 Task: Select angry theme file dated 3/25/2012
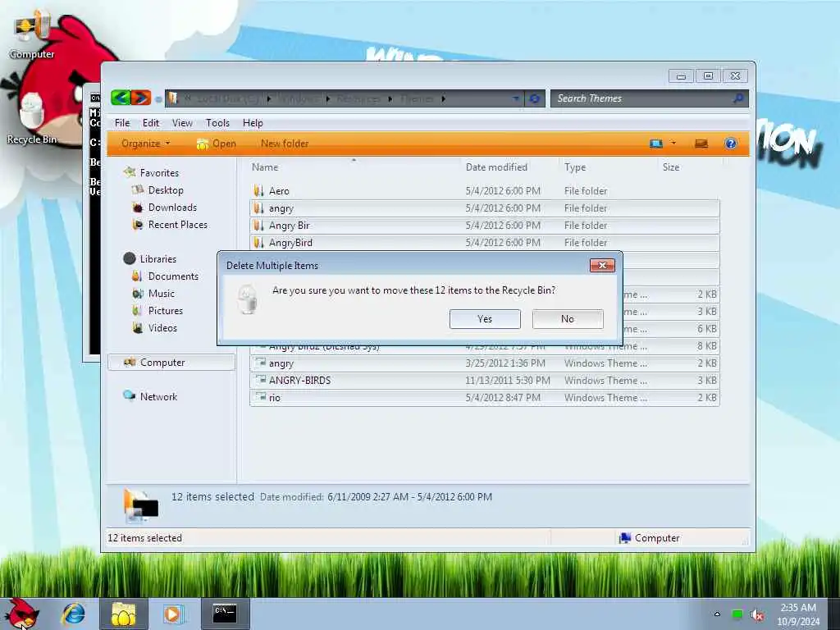click(x=484, y=363)
